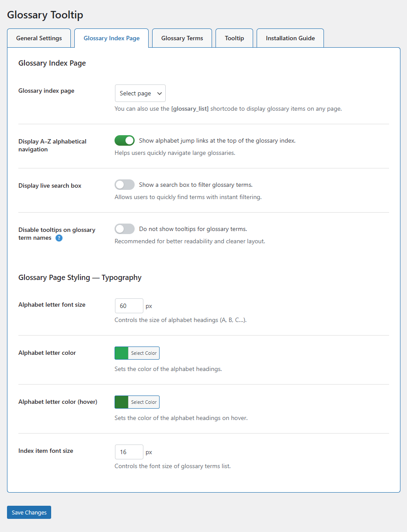The height and width of the screenshot is (532, 407).
Task: Open the Glossary Terms tab
Action: coord(182,38)
